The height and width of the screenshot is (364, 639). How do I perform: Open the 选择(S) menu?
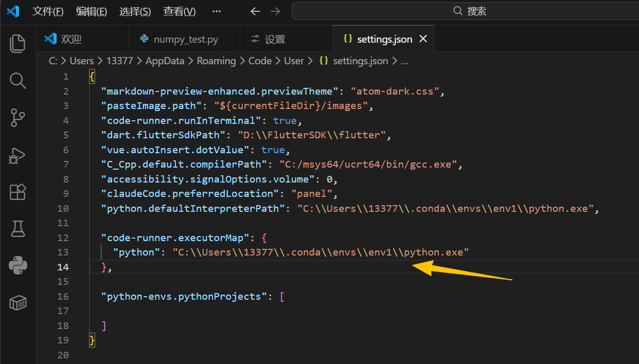point(135,11)
